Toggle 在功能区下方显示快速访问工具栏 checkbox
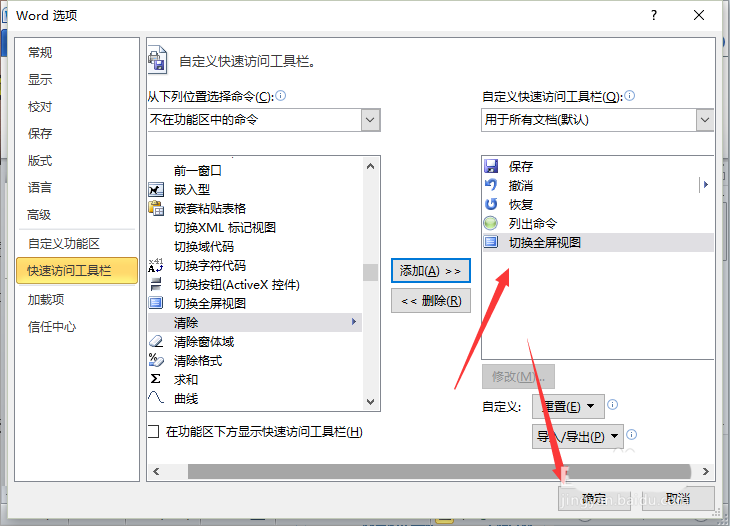This screenshot has width=730, height=526. click(x=154, y=432)
